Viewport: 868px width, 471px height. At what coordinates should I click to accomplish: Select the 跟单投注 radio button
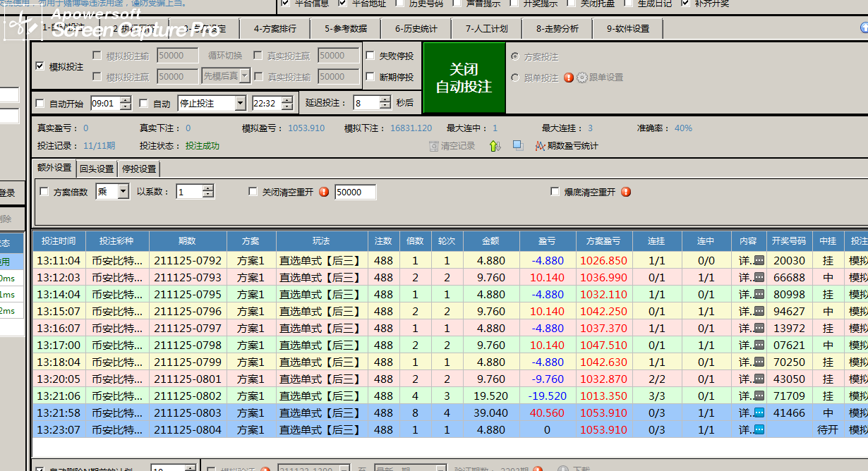pos(515,78)
